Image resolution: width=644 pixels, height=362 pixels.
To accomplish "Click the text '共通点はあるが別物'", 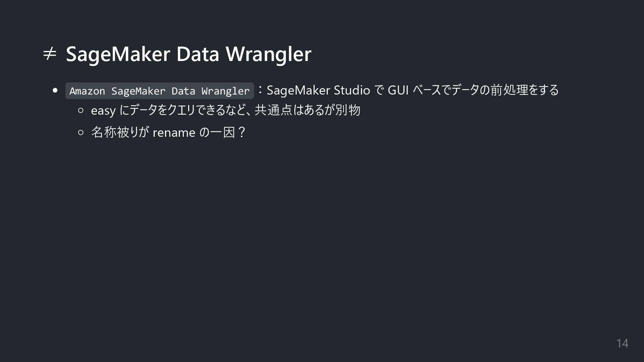I will (x=307, y=110).
